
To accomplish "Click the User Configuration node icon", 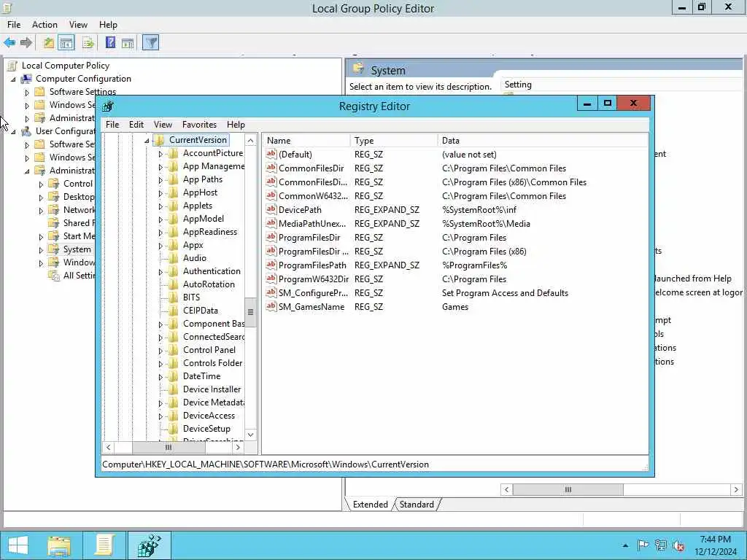I will pyautogui.click(x=27, y=131).
